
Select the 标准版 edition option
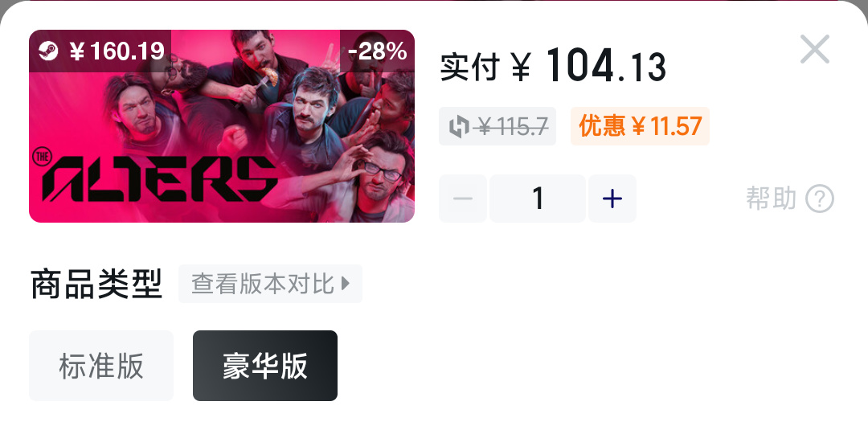click(x=101, y=366)
